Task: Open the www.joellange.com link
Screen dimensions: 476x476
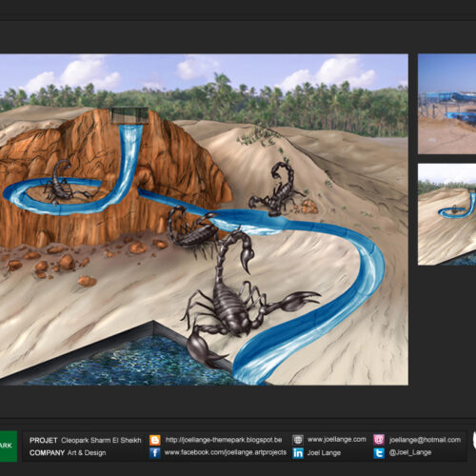Action: pos(337,440)
